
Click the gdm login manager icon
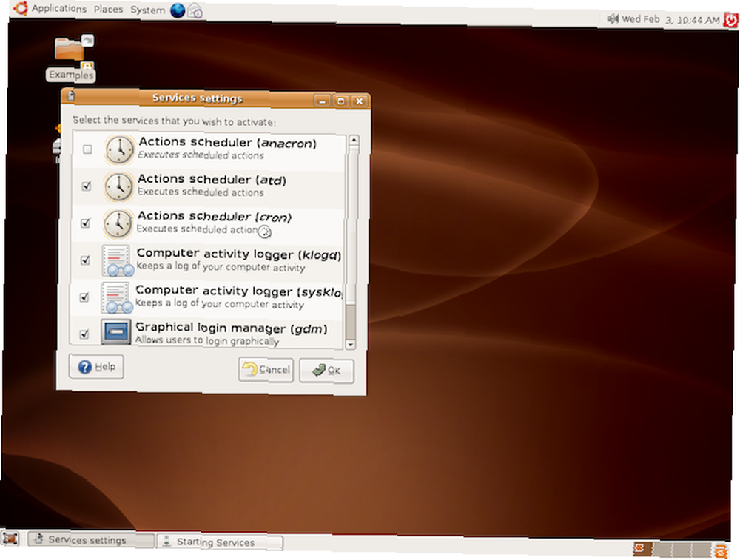pos(116,331)
